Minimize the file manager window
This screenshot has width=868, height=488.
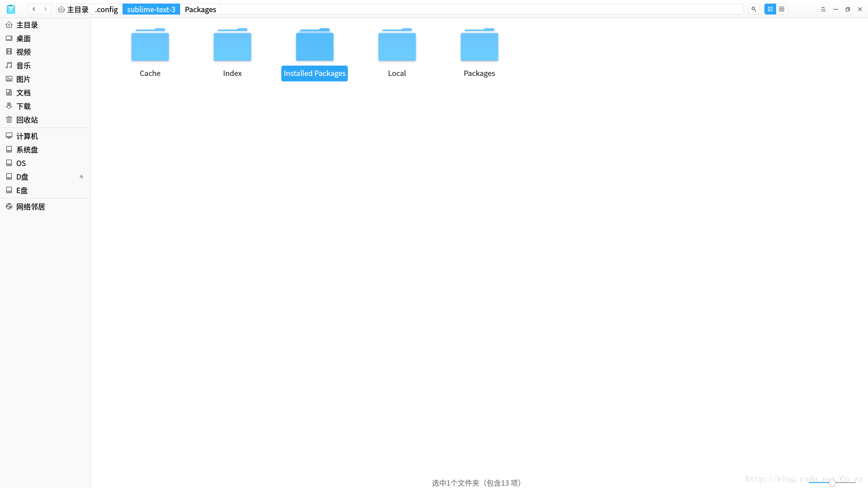point(835,9)
